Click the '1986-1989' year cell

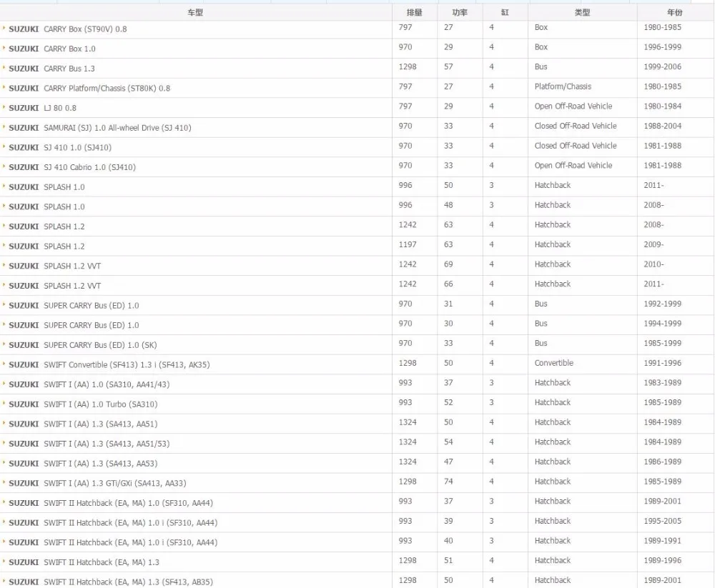tap(662, 462)
